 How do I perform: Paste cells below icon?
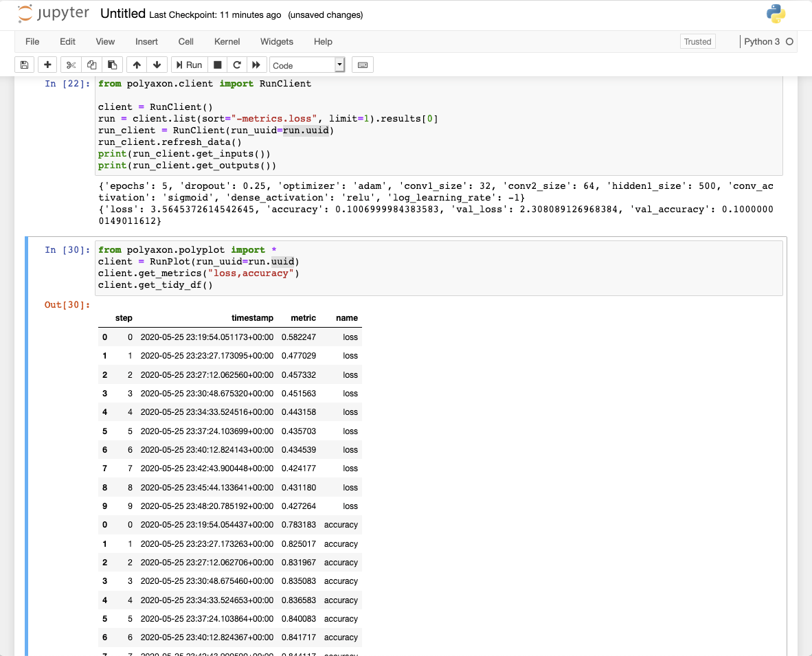112,65
